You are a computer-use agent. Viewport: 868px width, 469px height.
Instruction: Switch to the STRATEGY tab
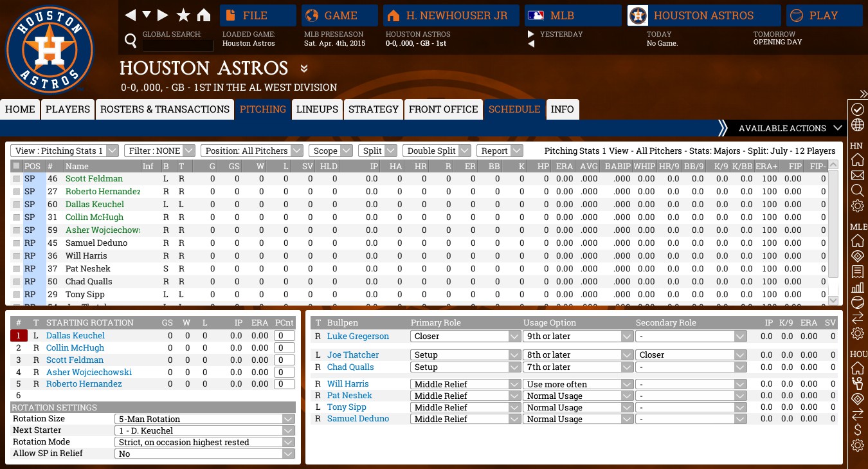374,109
